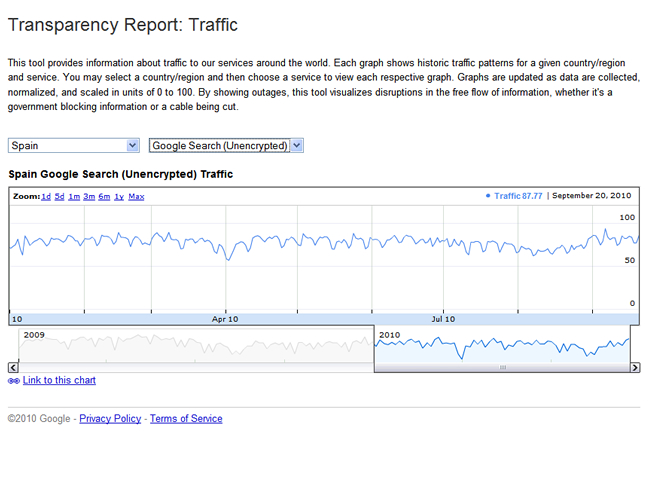Open the Google Search (Unencrypted) service dropdown
The image size is (668, 492).
[x=226, y=146]
